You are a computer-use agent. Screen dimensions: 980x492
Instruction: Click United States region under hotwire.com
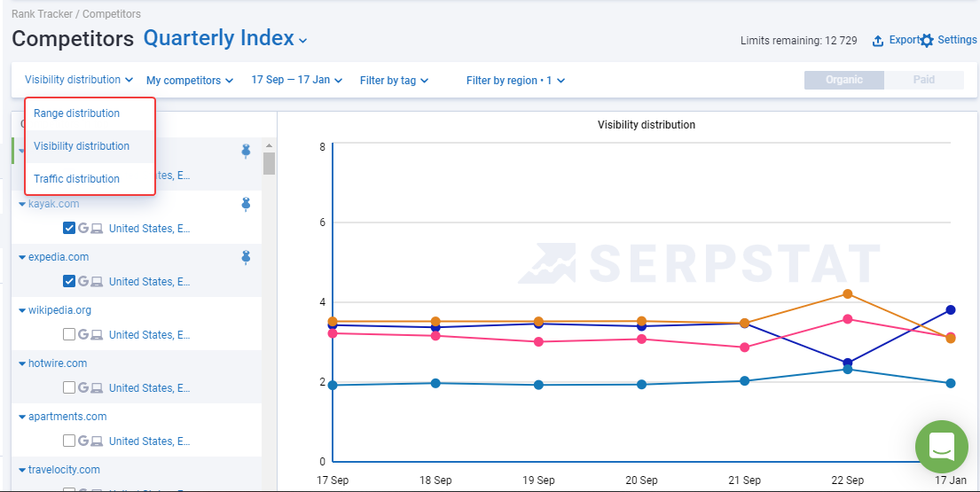pyautogui.click(x=150, y=387)
